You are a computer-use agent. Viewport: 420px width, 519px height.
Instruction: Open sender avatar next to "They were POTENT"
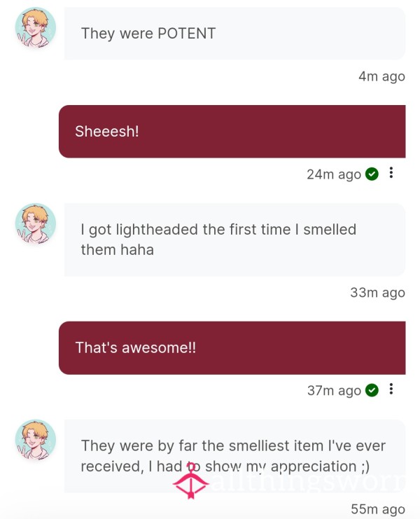click(36, 28)
